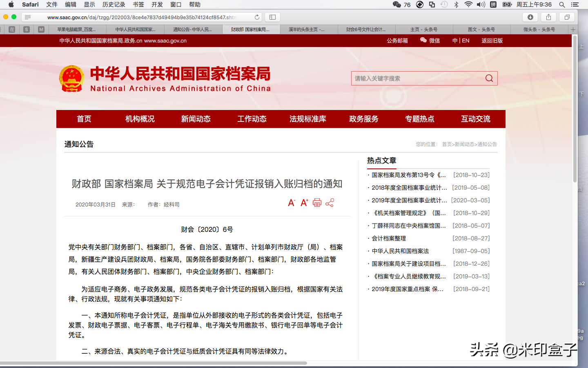Switch site language to EN
Viewport: 588px width, 368px height.
point(465,40)
